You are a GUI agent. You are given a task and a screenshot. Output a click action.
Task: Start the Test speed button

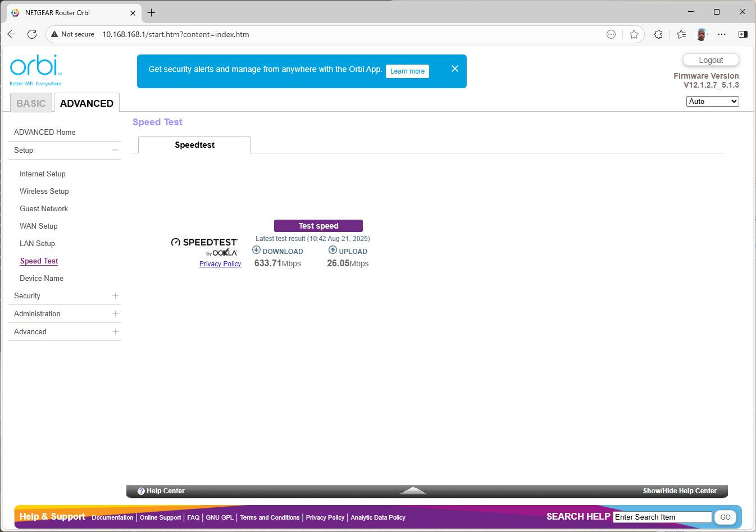[x=318, y=226]
